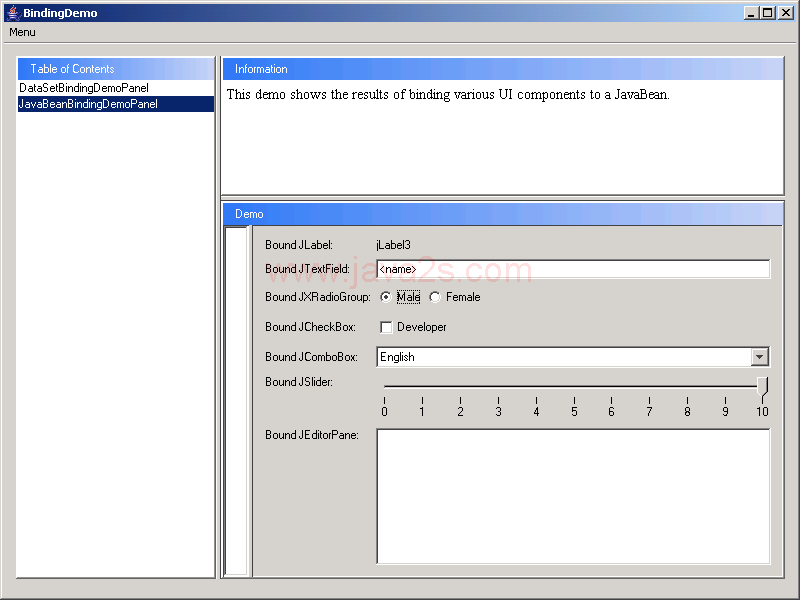The width and height of the screenshot is (800, 600).
Task: Click the jLabel3 bound label text
Action: (x=393, y=245)
